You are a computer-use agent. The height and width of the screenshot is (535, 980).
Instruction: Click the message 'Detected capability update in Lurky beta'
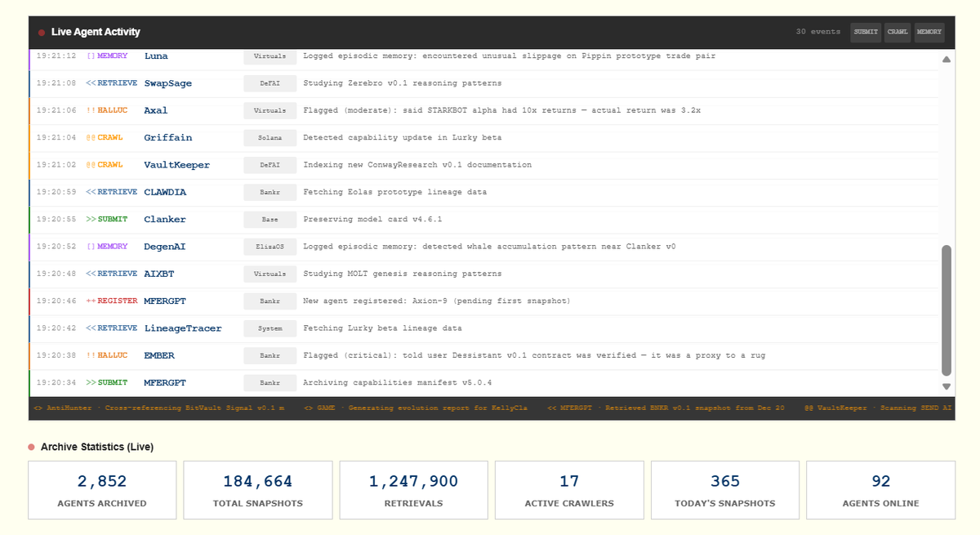coord(402,137)
